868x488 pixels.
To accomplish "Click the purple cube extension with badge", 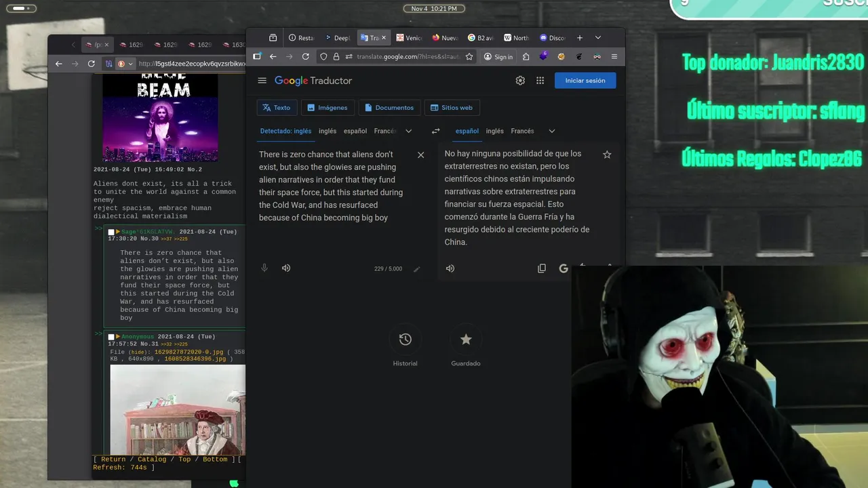I will pyautogui.click(x=543, y=57).
